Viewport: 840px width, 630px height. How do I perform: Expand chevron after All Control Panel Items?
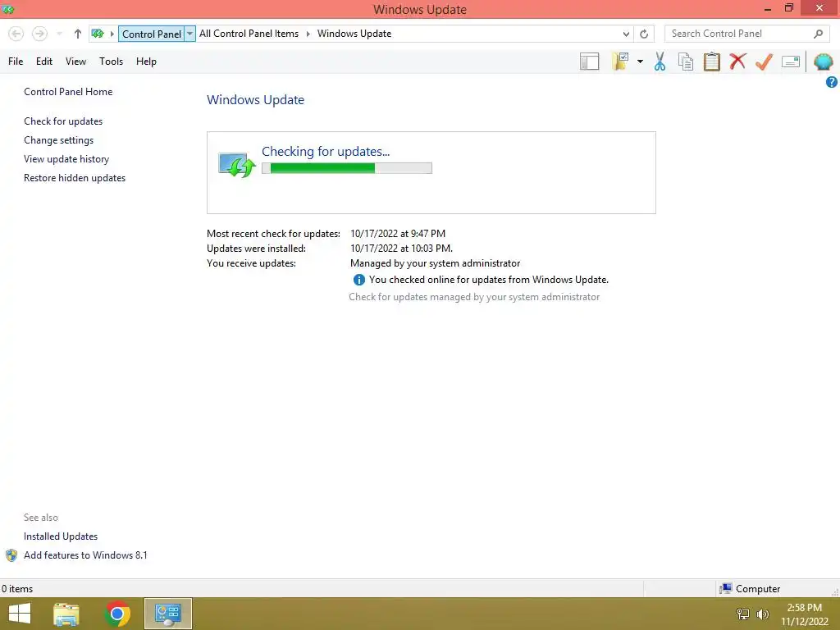point(308,34)
